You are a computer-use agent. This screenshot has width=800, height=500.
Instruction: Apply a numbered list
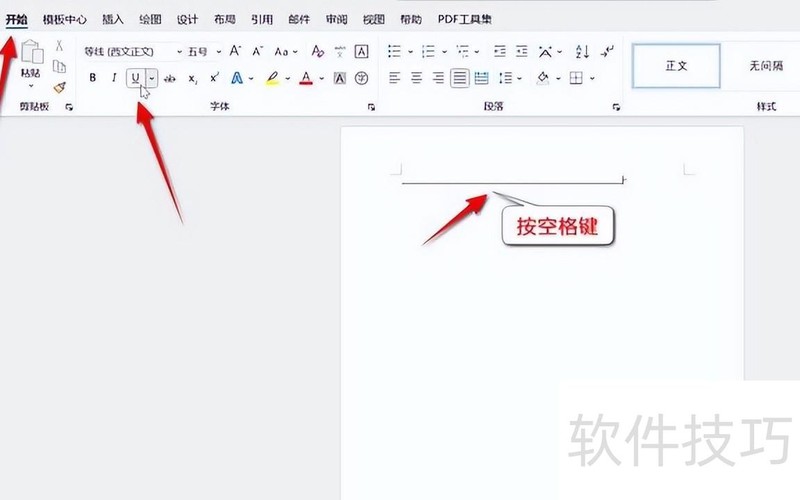pyautogui.click(x=428, y=51)
